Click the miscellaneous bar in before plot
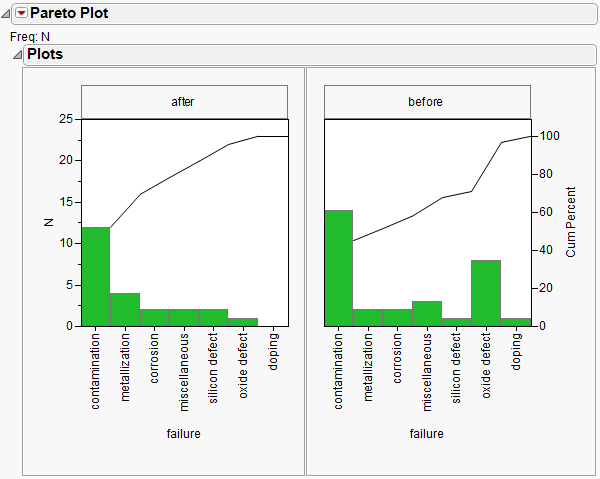This screenshot has width=600, height=479. click(427, 313)
